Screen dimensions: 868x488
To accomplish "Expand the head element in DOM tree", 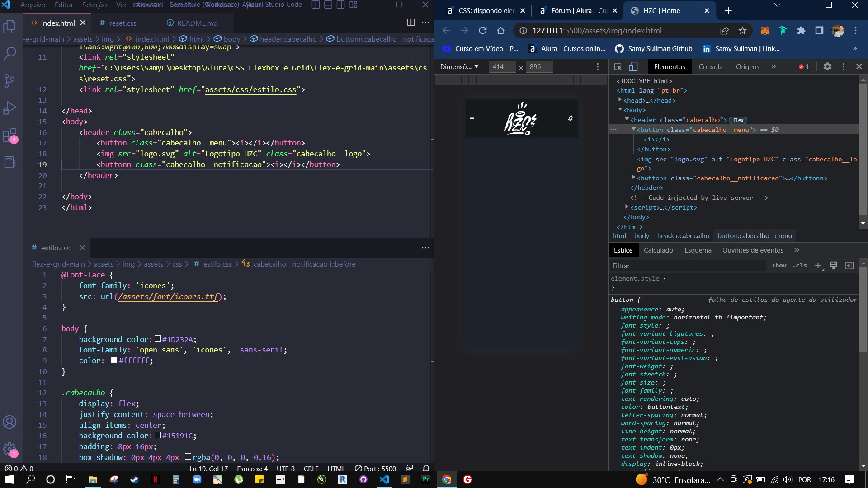I will 620,100.
